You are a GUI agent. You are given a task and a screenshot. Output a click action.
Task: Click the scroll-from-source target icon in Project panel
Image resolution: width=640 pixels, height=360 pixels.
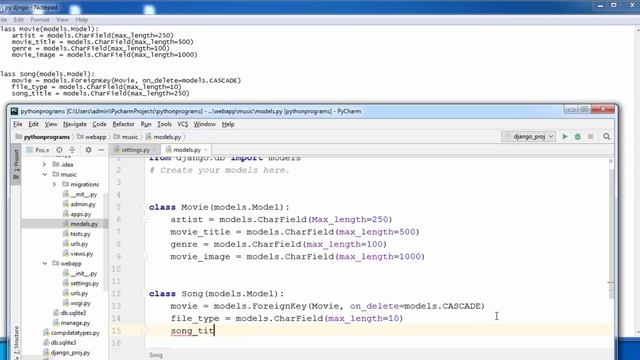pos(59,150)
